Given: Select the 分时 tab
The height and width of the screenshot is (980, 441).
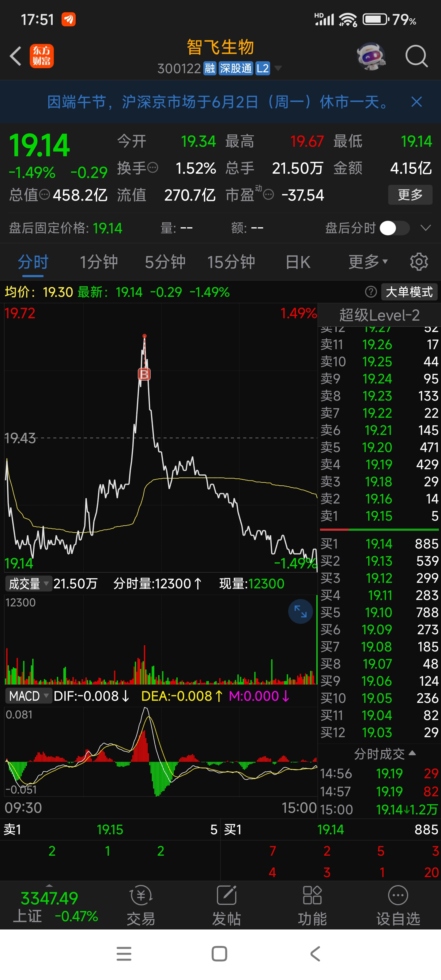Looking at the screenshot, I should pyautogui.click(x=33, y=262).
